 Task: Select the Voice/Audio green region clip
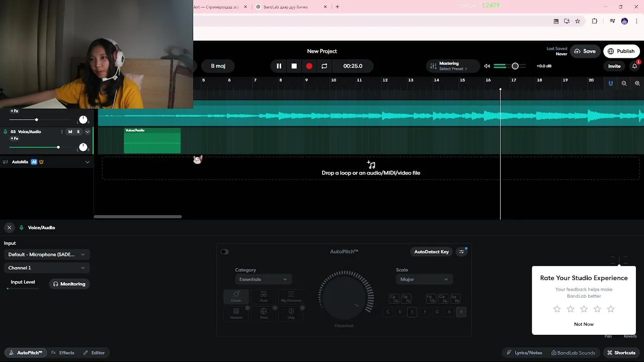(x=152, y=141)
